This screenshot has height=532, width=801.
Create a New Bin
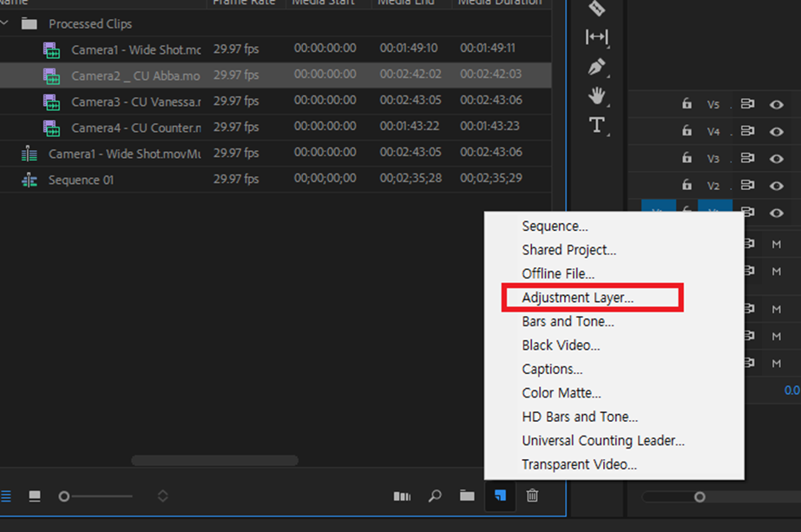[467, 496]
